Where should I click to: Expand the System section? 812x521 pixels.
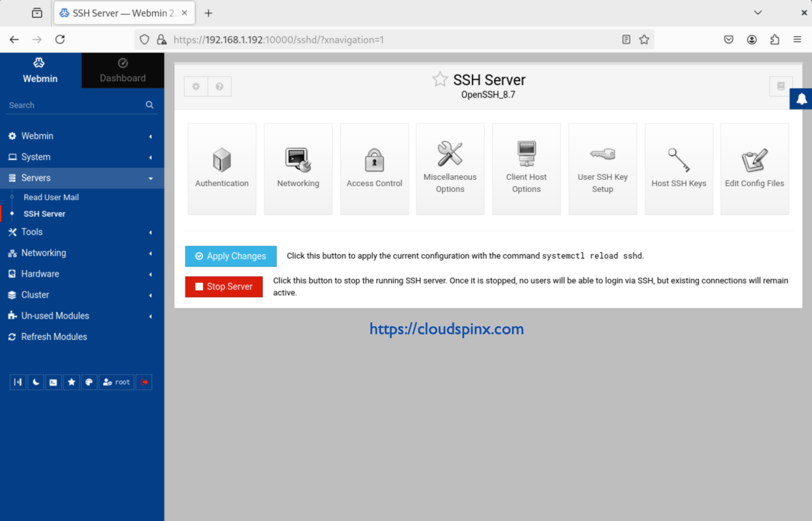pos(82,157)
